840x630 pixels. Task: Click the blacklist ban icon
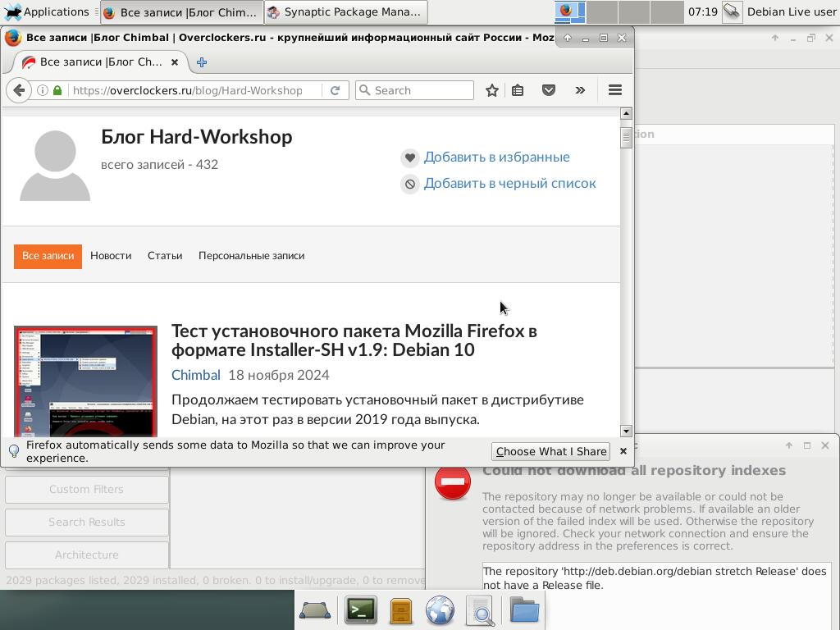click(410, 185)
